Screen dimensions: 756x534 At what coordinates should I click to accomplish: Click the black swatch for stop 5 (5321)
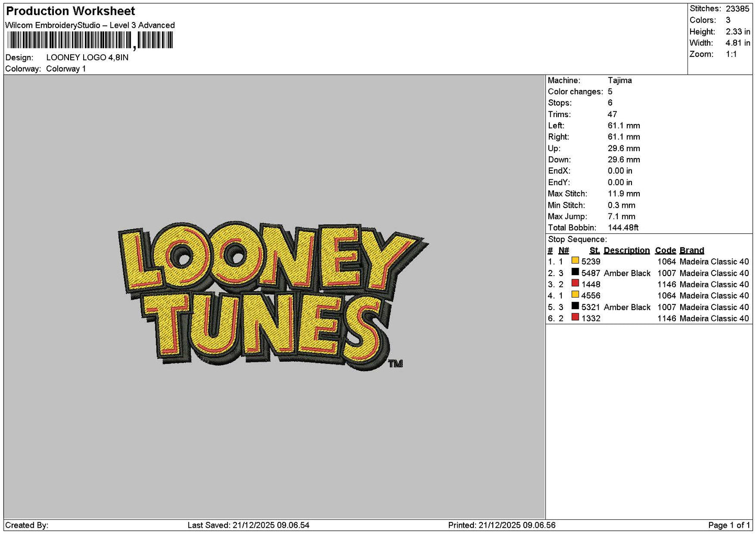(x=575, y=306)
